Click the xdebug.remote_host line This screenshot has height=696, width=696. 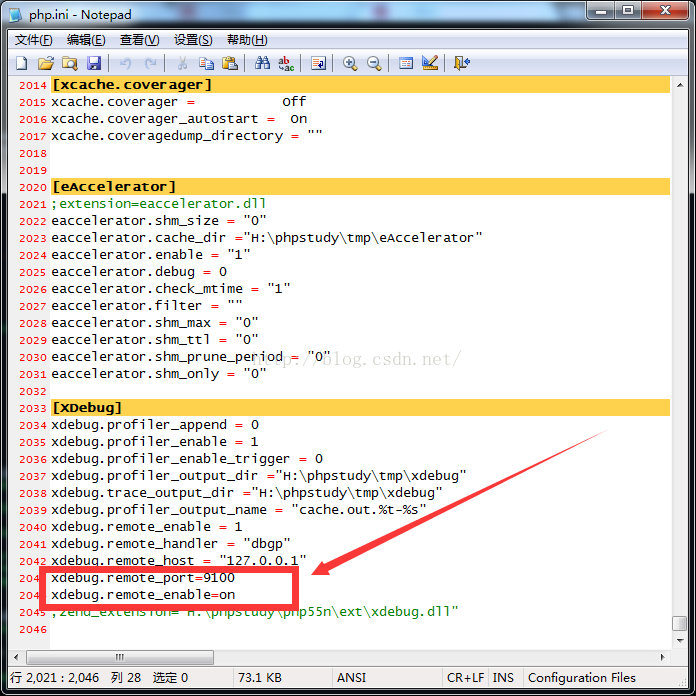[179, 561]
